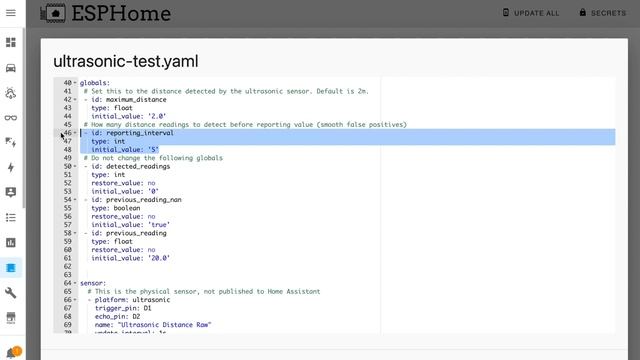
Task: Click 'restore_value: no' on line 52
Action: (123, 183)
